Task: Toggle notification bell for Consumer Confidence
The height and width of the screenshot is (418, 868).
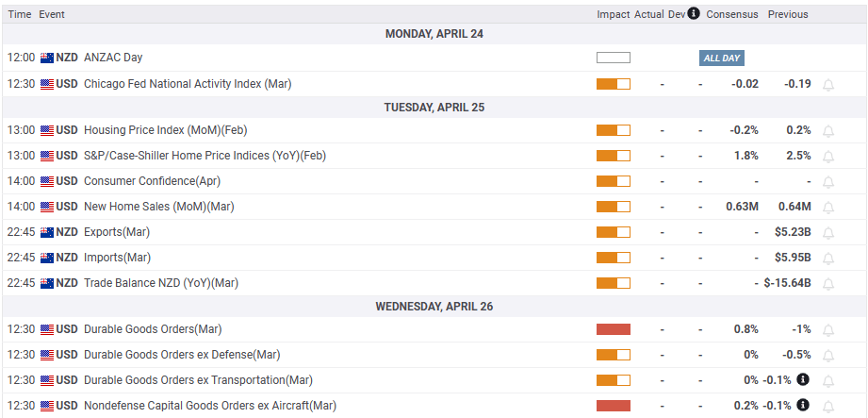Action: 828,181
